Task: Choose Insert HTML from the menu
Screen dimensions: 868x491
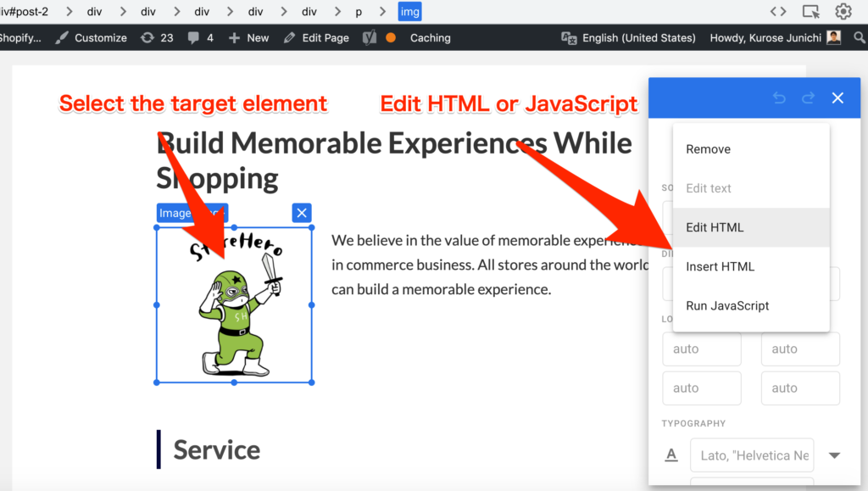Action: (751, 267)
